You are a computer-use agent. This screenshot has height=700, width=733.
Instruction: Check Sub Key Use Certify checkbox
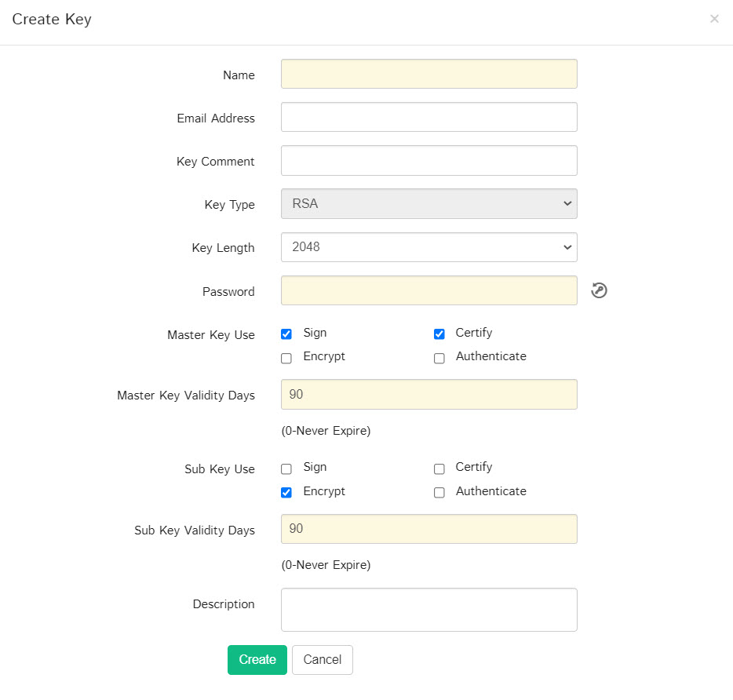tap(439, 468)
